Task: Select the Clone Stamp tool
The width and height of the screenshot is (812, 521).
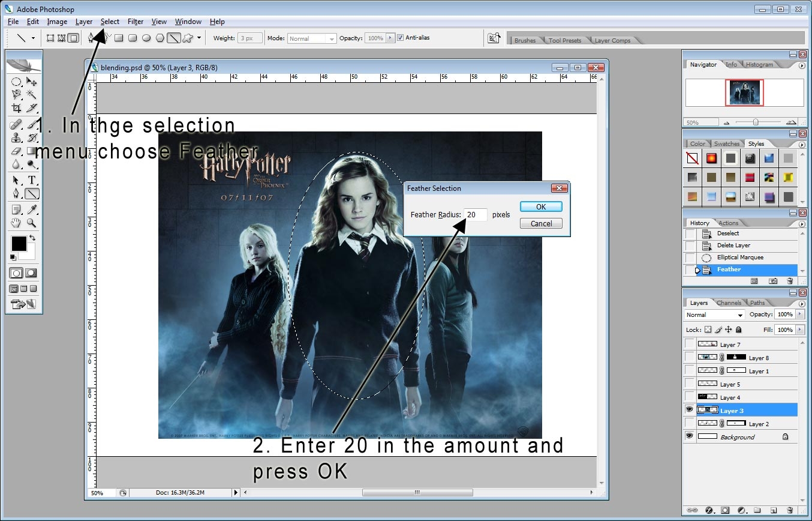Action: pyautogui.click(x=17, y=137)
